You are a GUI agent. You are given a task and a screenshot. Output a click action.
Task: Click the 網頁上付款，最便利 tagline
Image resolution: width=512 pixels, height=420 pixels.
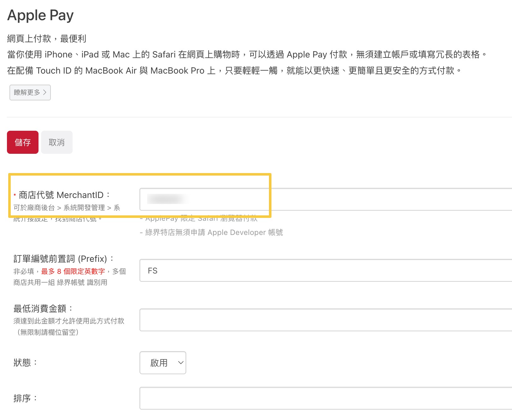[x=46, y=39]
